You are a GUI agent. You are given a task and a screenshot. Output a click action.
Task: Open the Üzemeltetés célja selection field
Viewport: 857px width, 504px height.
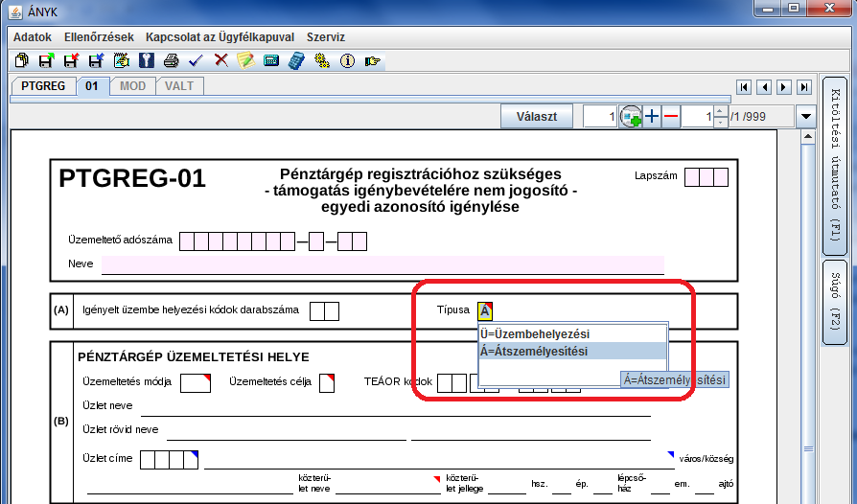(x=327, y=382)
